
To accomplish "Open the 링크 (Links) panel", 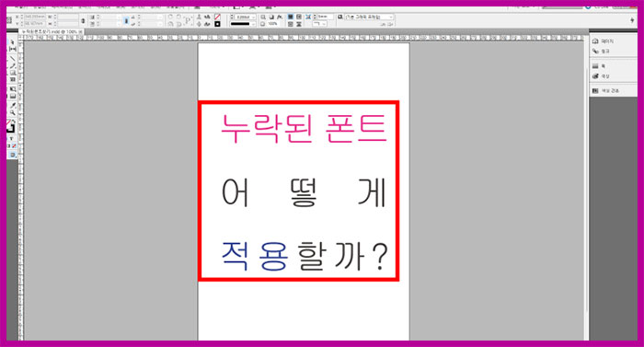I will coord(601,52).
